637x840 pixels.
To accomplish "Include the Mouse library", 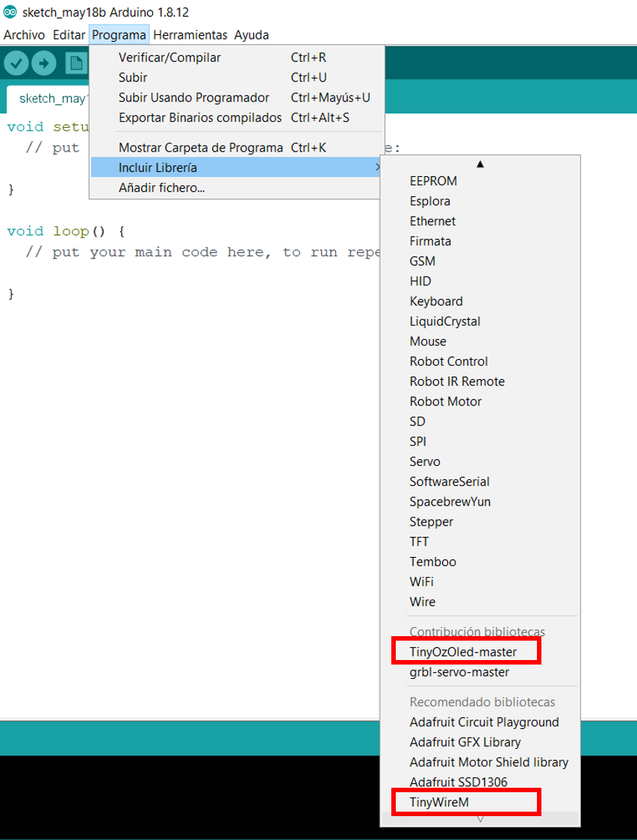I will click(x=480, y=341).
